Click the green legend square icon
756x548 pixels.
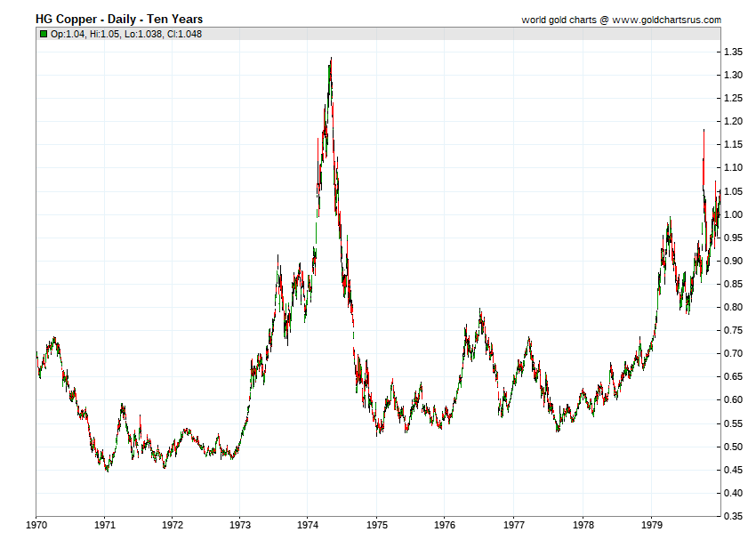click(44, 34)
